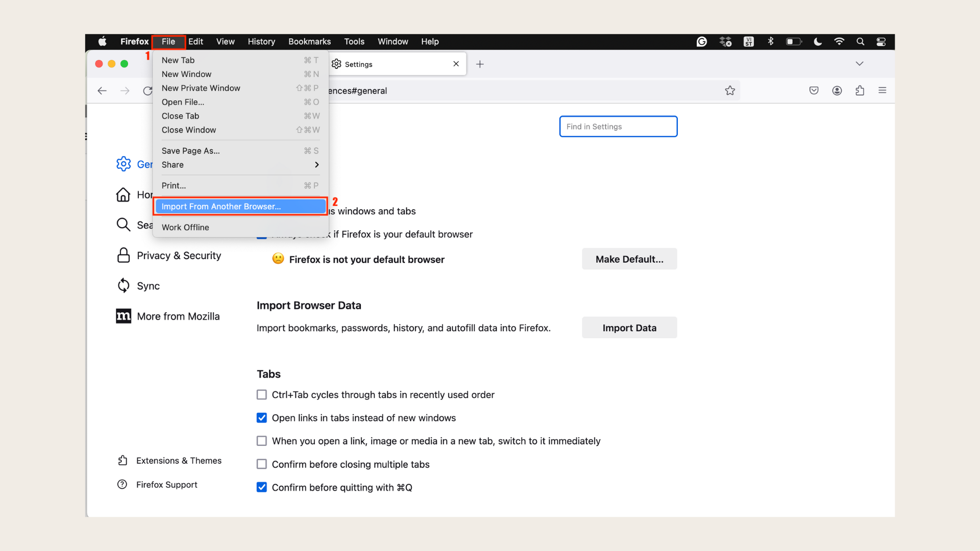Click the Mozilla logo icon
Viewport: 980px width, 551px height.
click(x=124, y=316)
